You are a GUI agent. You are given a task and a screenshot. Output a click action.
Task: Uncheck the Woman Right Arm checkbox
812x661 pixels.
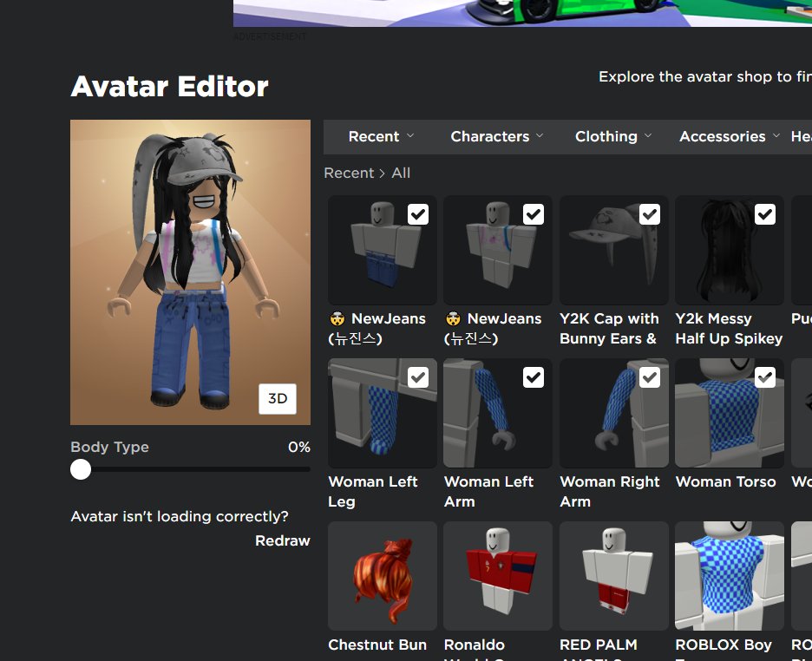point(650,377)
